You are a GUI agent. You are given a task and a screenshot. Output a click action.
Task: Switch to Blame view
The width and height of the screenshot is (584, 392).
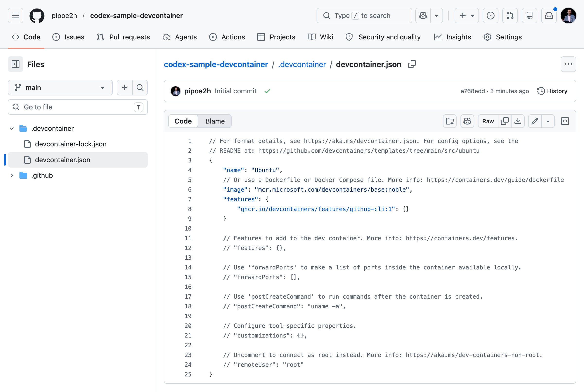[x=215, y=121]
